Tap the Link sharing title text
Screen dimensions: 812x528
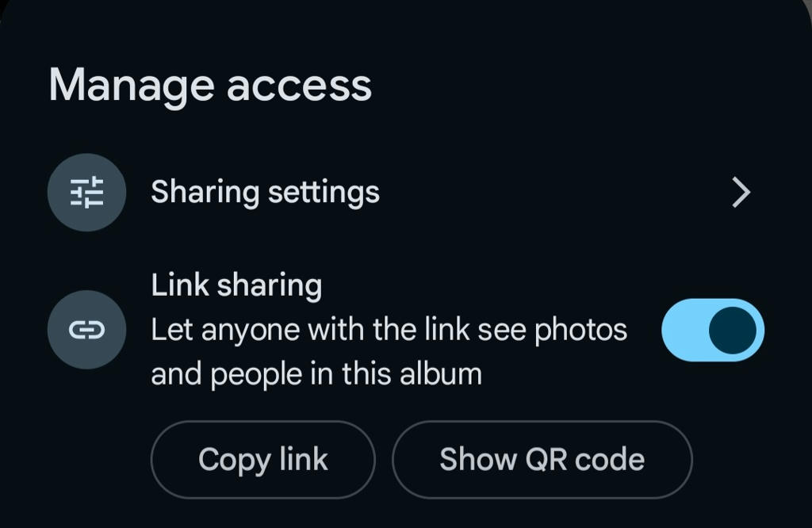[236, 285]
